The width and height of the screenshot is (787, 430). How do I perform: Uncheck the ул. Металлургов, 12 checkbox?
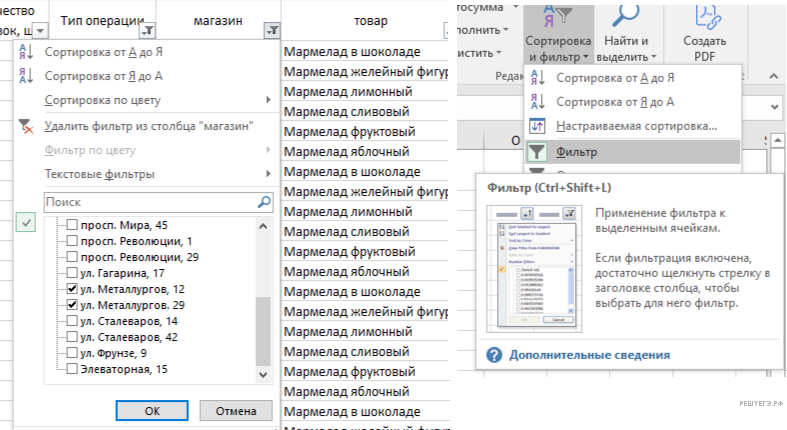(72, 288)
